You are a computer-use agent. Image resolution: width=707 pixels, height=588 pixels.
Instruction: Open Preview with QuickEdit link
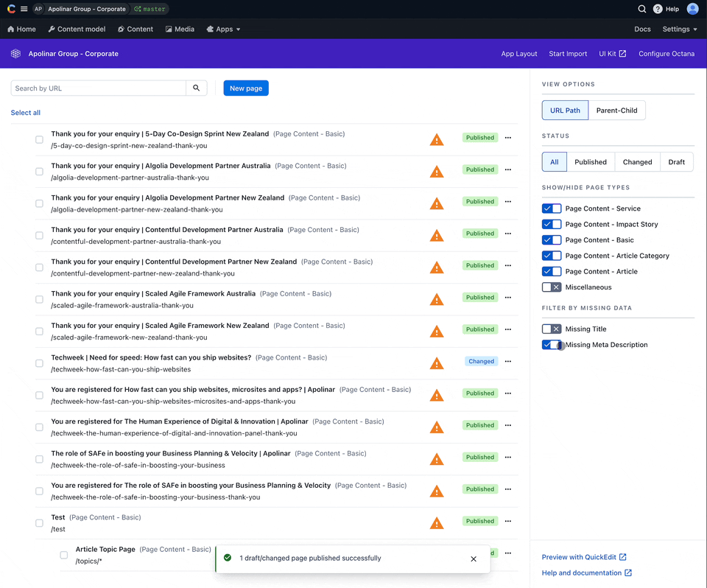coord(584,557)
